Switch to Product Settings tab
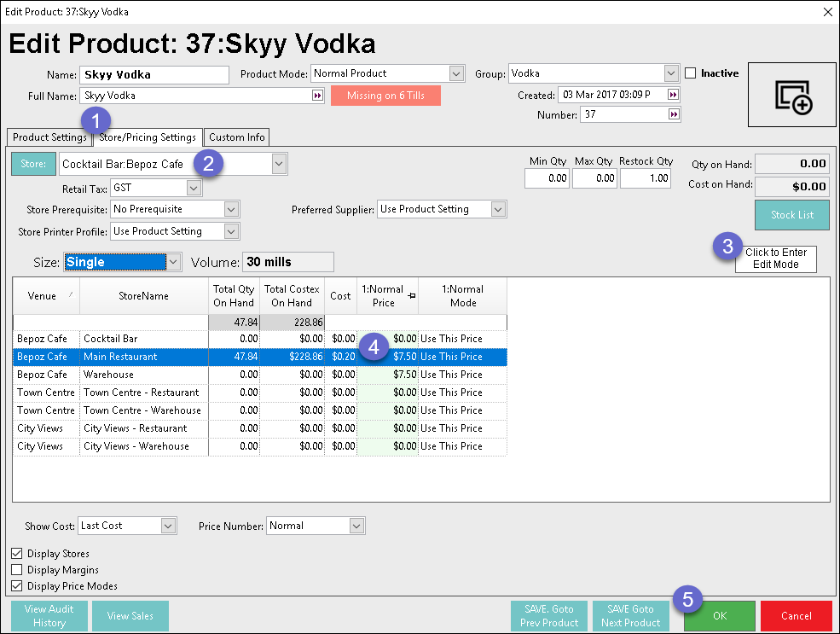Viewport: 840px width, 634px height. click(49, 137)
